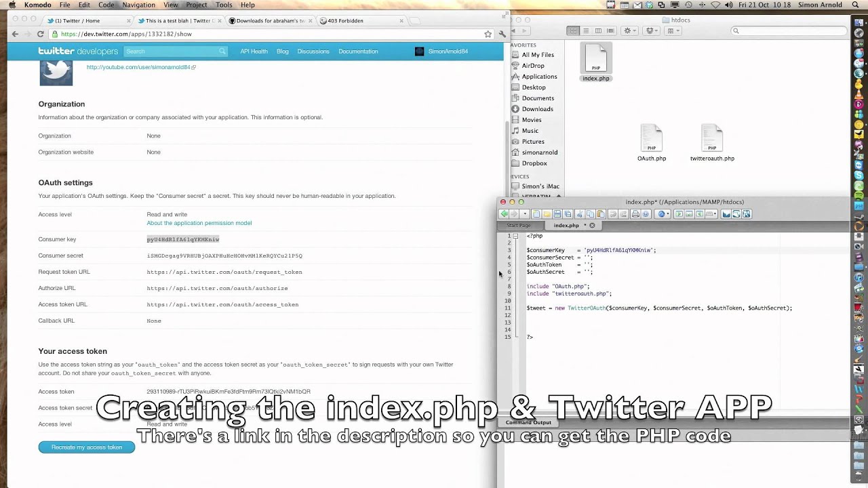Click the Cut scissors icon in Komodo

click(580, 214)
